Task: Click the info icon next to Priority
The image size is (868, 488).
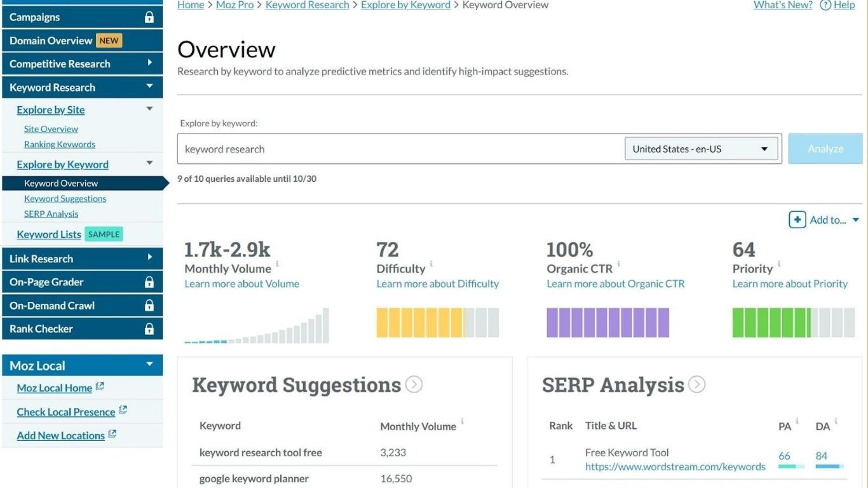Action: click(x=778, y=264)
